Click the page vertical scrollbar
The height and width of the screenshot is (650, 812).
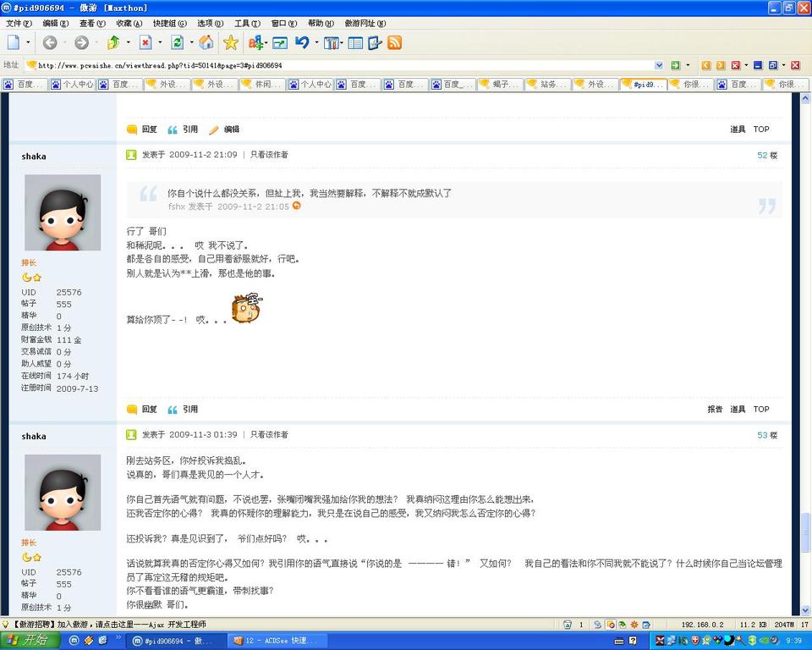click(806, 339)
